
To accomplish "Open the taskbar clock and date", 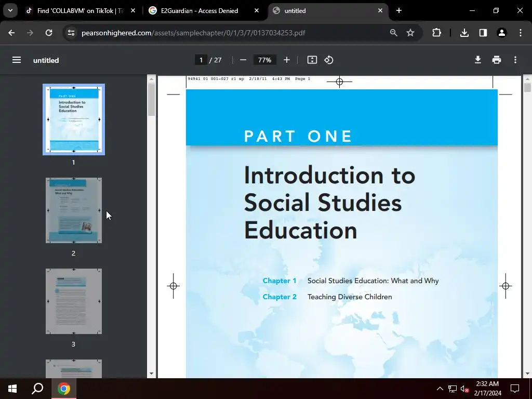I will point(487,389).
